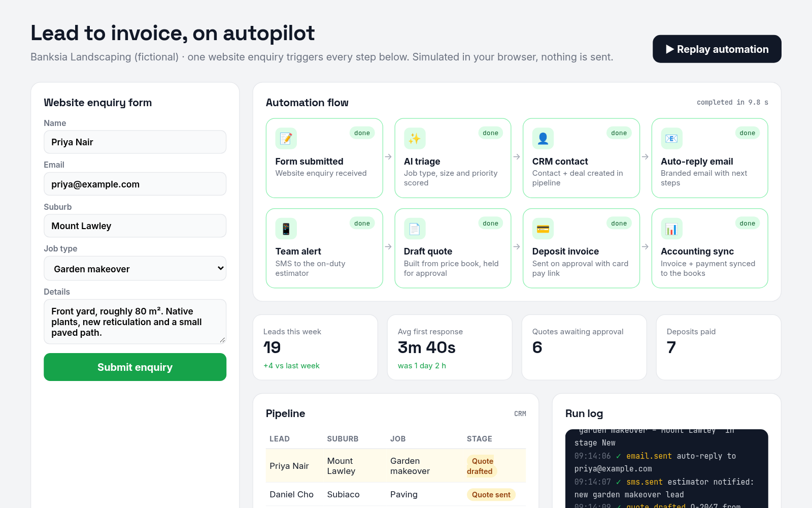Select the 'Deposit invoice' step title
Viewport: 812px width, 508px height.
565,251
